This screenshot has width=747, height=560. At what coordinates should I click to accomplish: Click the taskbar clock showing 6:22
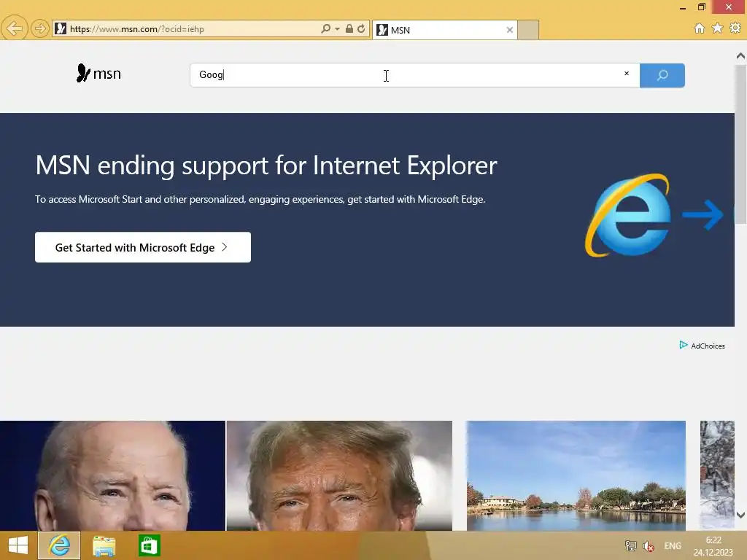[x=713, y=545]
